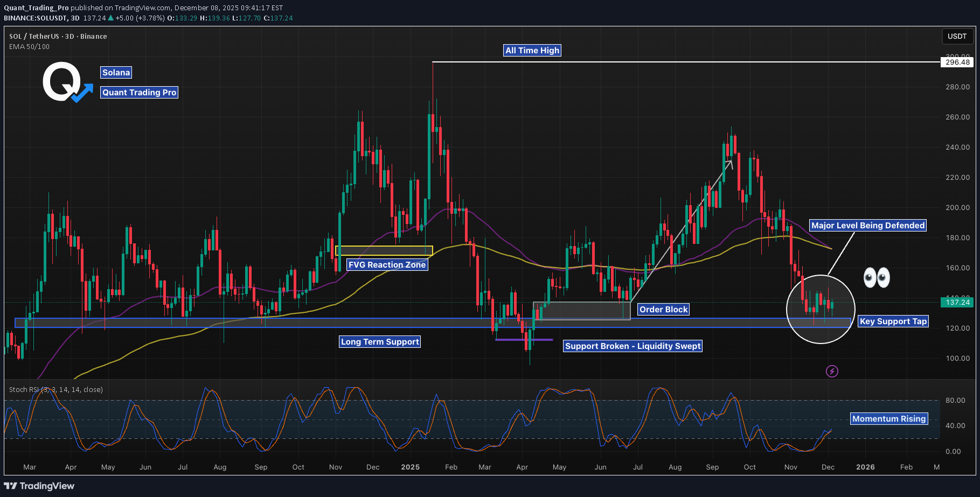
Task: Select the Long Term Support label
Action: (x=379, y=341)
